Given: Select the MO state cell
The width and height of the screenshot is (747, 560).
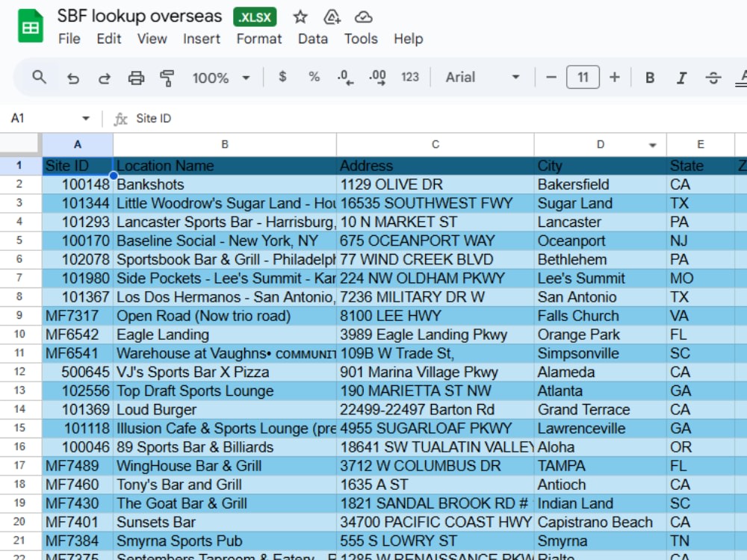Looking at the screenshot, I should 701,278.
